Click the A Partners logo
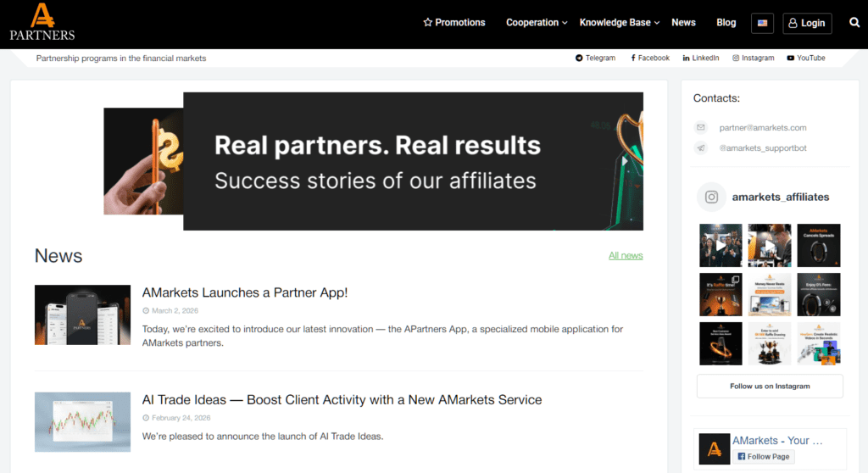Viewport: 868px width, 473px height. pos(42,22)
